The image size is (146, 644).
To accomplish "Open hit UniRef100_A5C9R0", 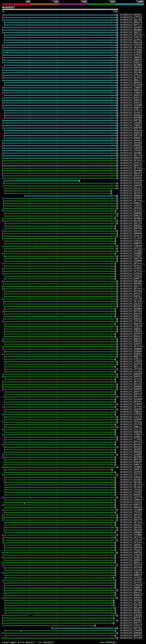I will coord(131,72).
